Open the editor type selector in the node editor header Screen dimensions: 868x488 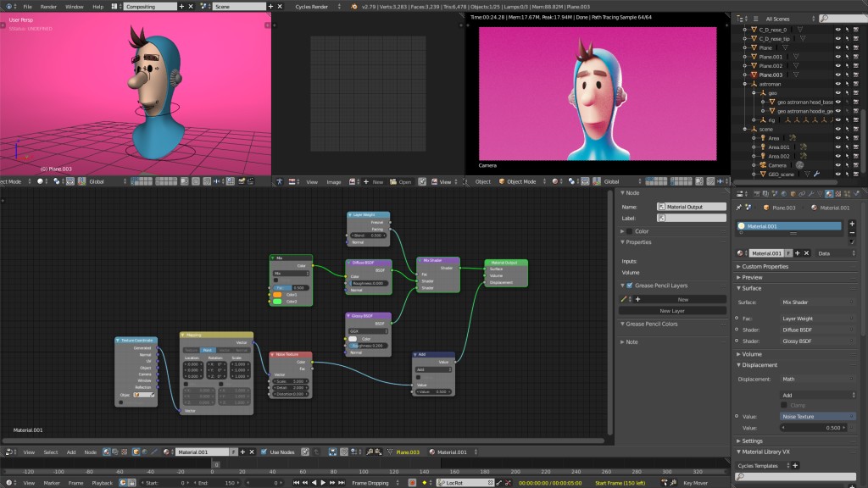[x=8, y=452]
